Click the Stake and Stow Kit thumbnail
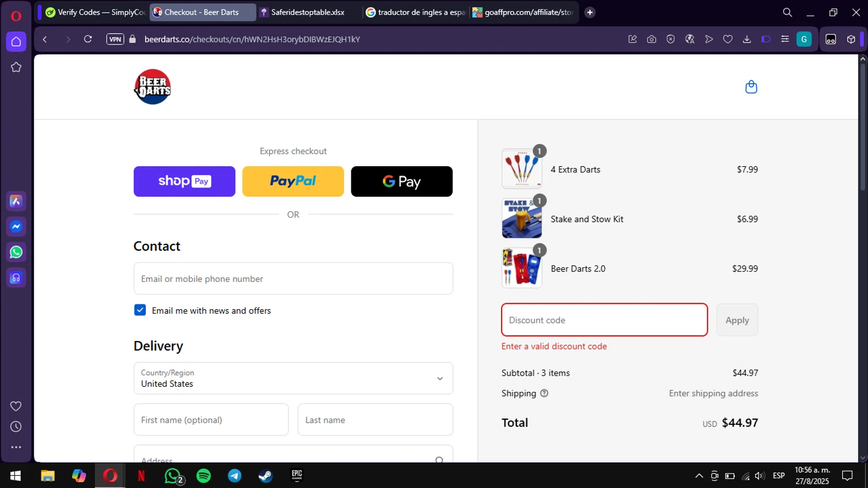Image resolution: width=868 pixels, height=488 pixels. pyautogui.click(x=522, y=218)
